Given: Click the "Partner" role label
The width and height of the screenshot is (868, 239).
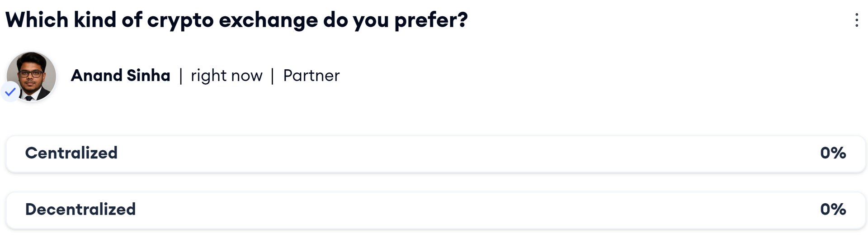Looking at the screenshot, I should (311, 76).
